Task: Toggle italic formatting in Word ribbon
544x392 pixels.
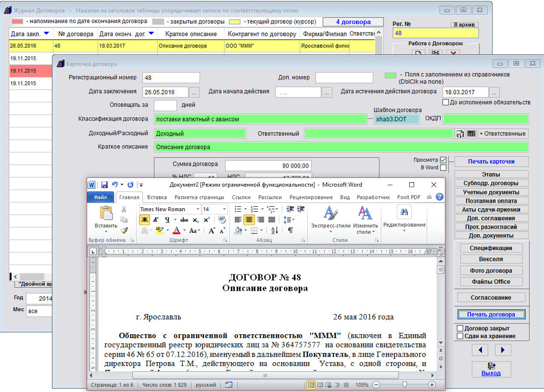Action: 156,220
